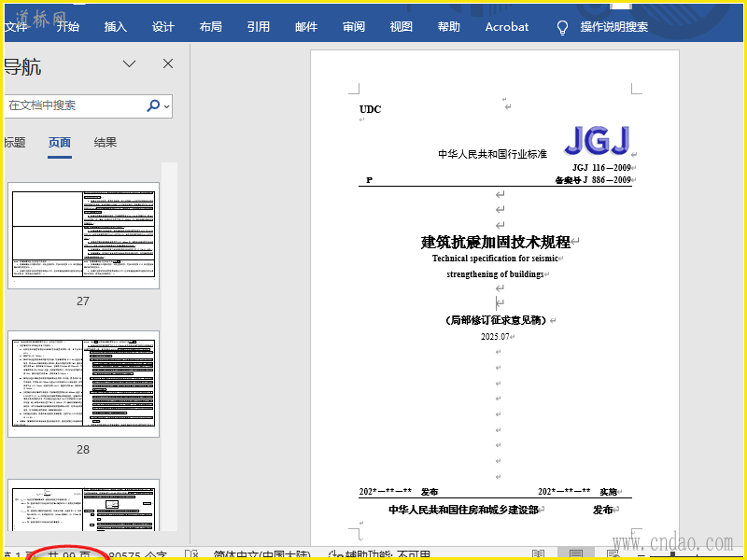This screenshot has width=747, height=560.
Task: Click the 辅助功能: 不可用 accessibility indicator
Action: click(x=380, y=555)
